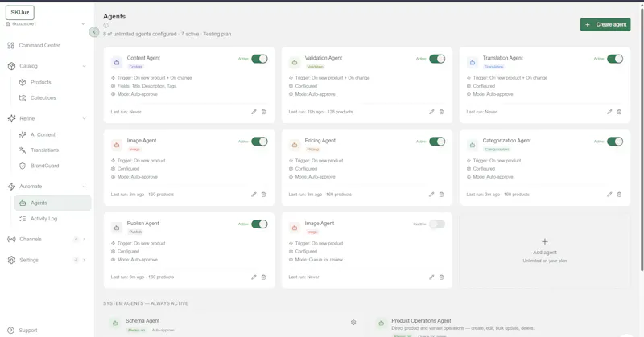Click the page vertical scrollbar
Screen dimensions: 644x337
pos(642,140)
